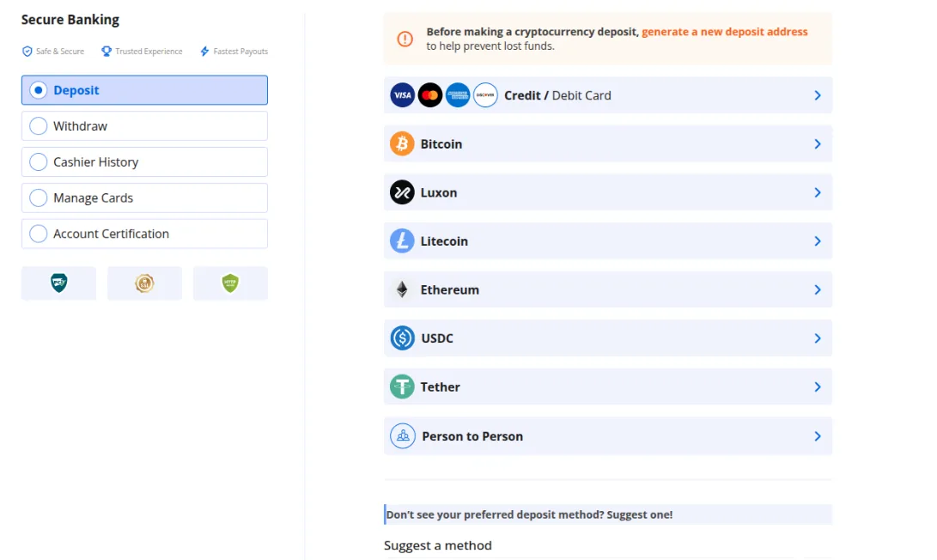The image size is (937, 560).
Task: Click the Credit / Debit Card label
Action: click(557, 95)
